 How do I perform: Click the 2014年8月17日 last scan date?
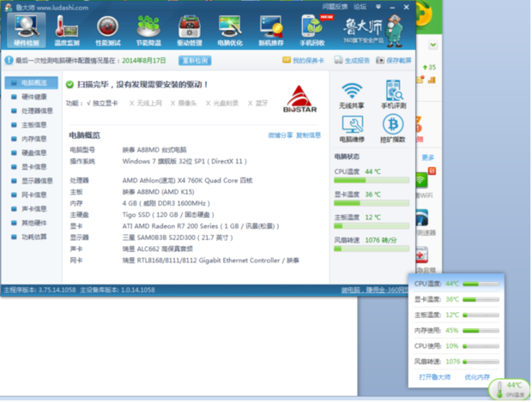pyautogui.click(x=144, y=61)
